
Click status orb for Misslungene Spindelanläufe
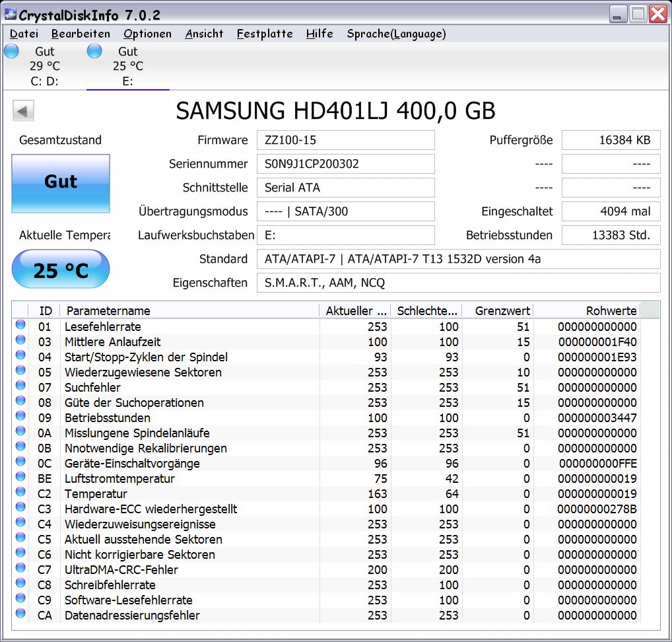point(20,431)
